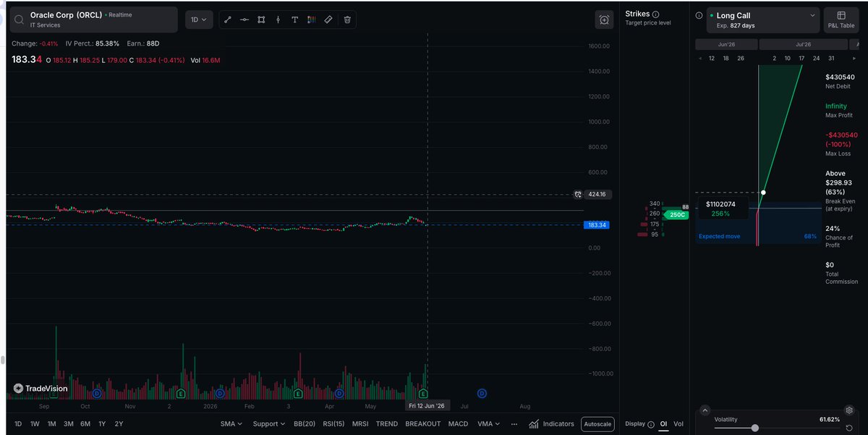Click the alert clock icon at 424.16
The height and width of the screenshot is (435, 868).
click(x=577, y=195)
